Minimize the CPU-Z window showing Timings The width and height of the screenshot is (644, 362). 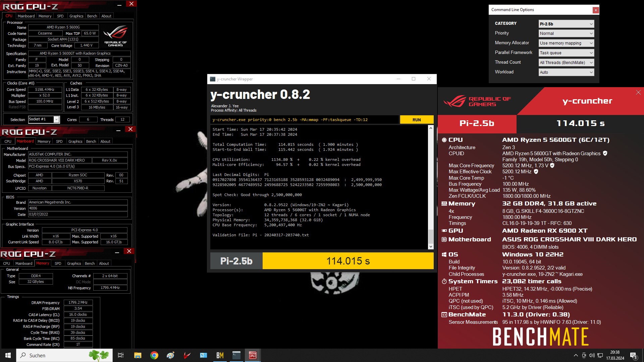pos(117,252)
